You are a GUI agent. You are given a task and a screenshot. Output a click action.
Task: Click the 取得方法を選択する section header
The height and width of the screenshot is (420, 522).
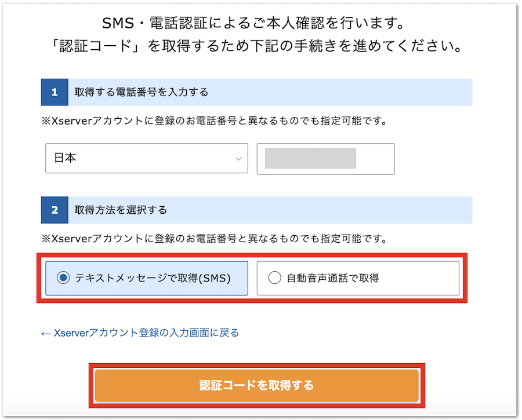click(x=121, y=210)
